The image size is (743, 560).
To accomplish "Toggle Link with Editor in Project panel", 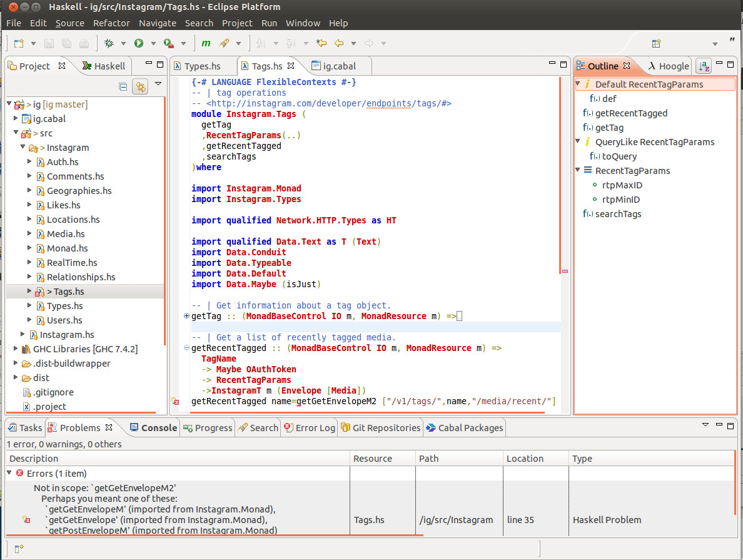I will pyautogui.click(x=140, y=87).
